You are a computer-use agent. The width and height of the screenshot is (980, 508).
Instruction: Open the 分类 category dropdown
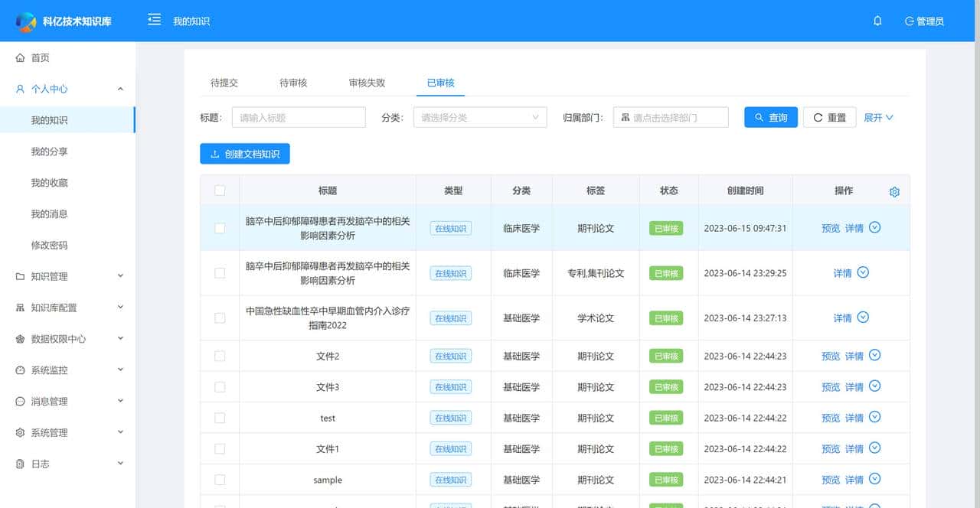(x=479, y=116)
